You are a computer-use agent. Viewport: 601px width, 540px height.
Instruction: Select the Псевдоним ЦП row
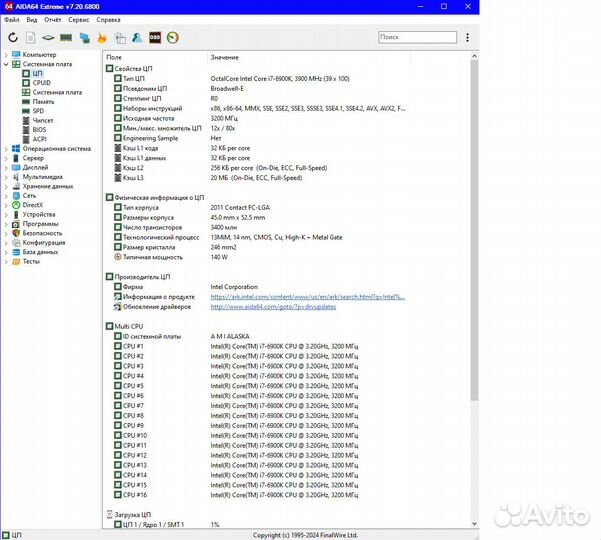coord(256,89)
